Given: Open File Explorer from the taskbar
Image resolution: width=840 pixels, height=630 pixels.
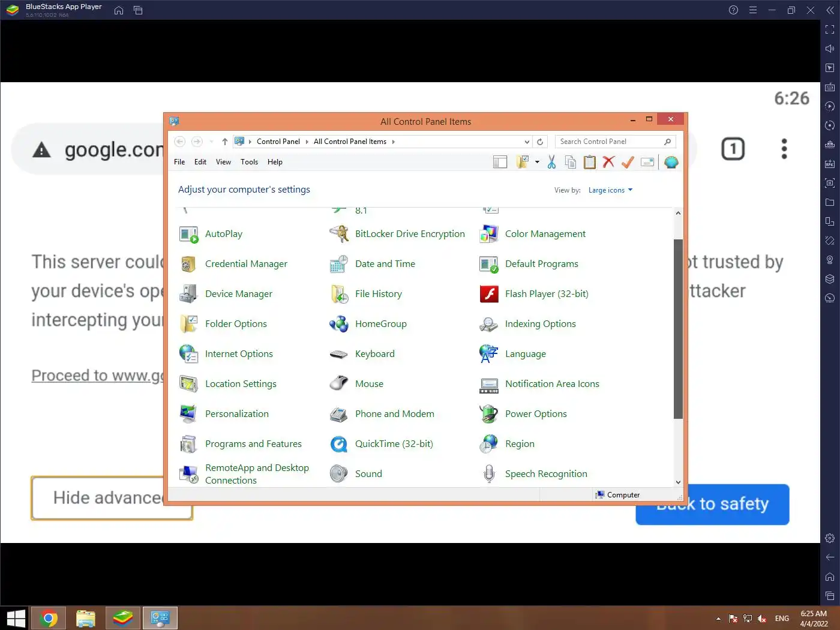Looking at the screenshot, I should point(86,618).
